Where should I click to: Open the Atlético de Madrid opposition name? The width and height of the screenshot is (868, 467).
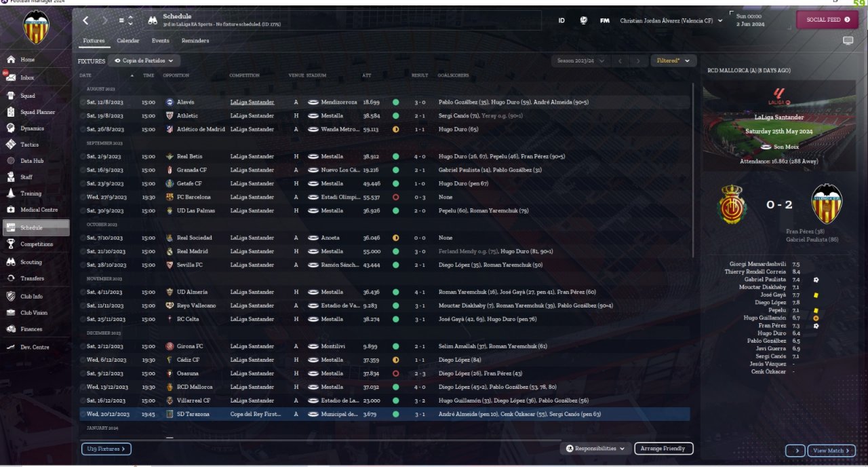pyautogui.click(x=201, y=129)
